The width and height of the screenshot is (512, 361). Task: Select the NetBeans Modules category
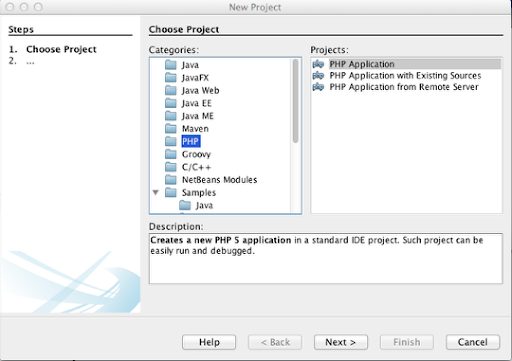point(219,180)
